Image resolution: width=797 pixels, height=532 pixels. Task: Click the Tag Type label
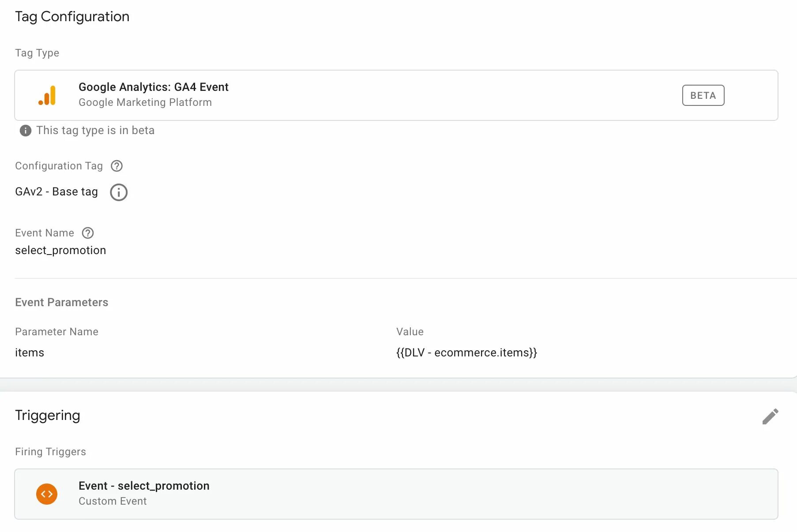(37, 53)
